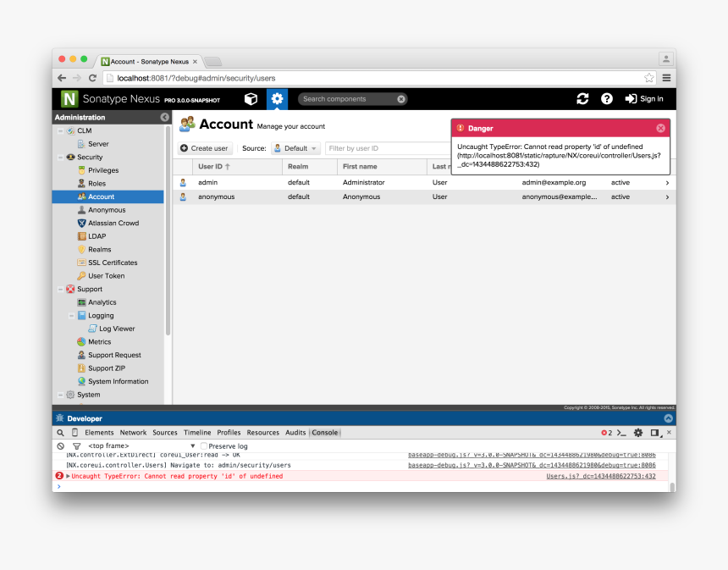The image size is (728, 570).
Task: Click arrow at end of admin row
Action: point(667,183)
